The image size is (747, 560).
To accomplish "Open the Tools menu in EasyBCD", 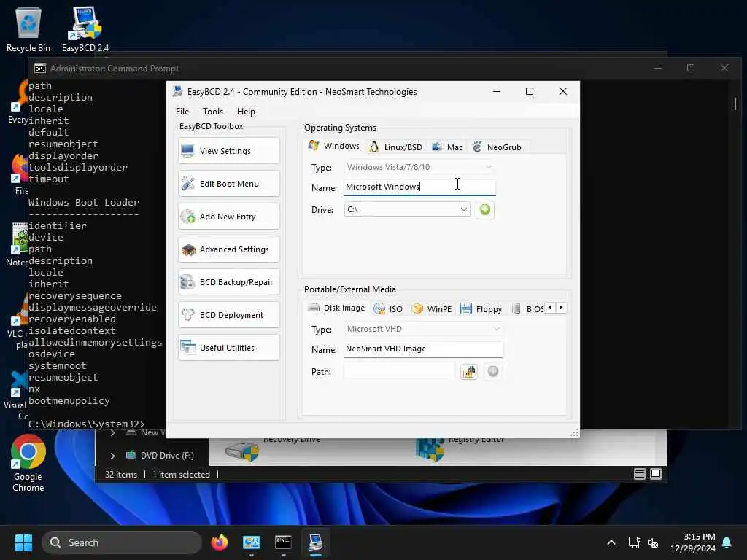I will point(213,112).
